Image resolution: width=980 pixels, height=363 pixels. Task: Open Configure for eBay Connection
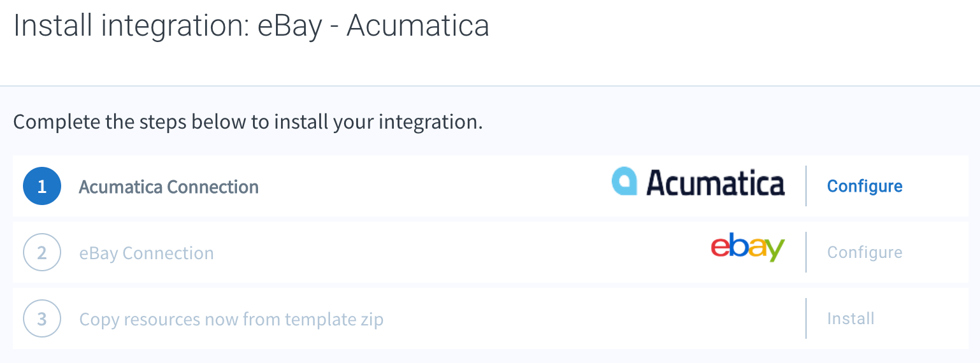click(x=865, y=252)
